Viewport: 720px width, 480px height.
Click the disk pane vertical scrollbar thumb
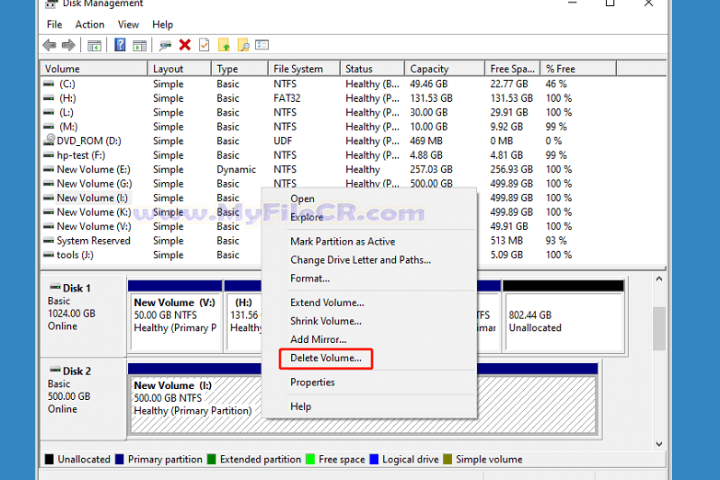click(x=659, y=328)
